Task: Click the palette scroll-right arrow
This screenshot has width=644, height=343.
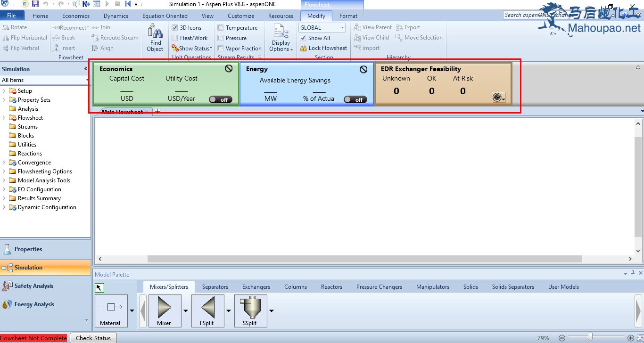Action: pos(638,310)
